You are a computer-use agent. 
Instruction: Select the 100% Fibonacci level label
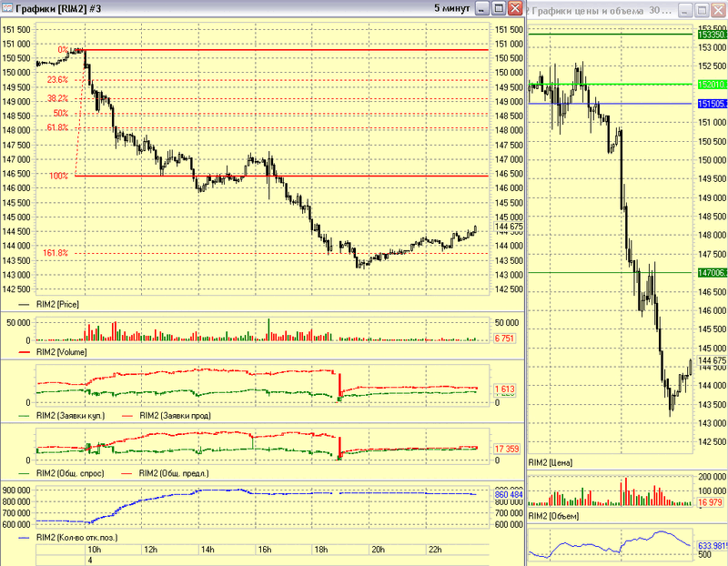pos(58,176)
